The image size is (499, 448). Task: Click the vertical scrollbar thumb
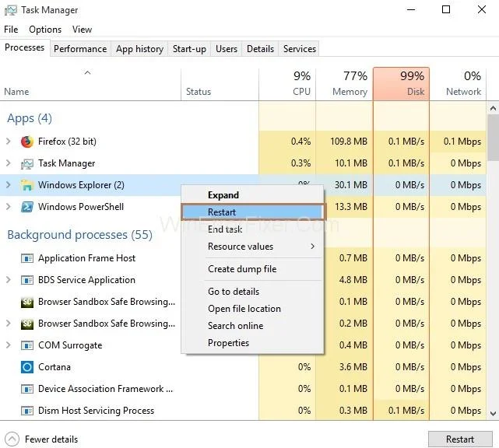click(493, 138)
